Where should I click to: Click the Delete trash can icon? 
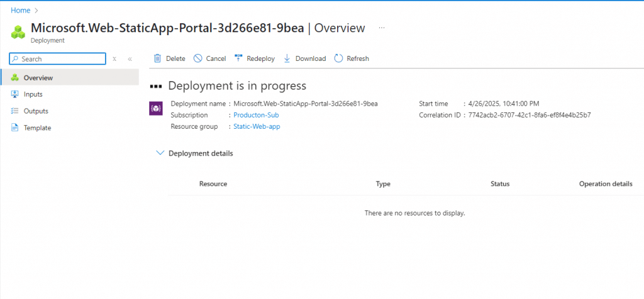pyautogui.click(x=157, y=58)
